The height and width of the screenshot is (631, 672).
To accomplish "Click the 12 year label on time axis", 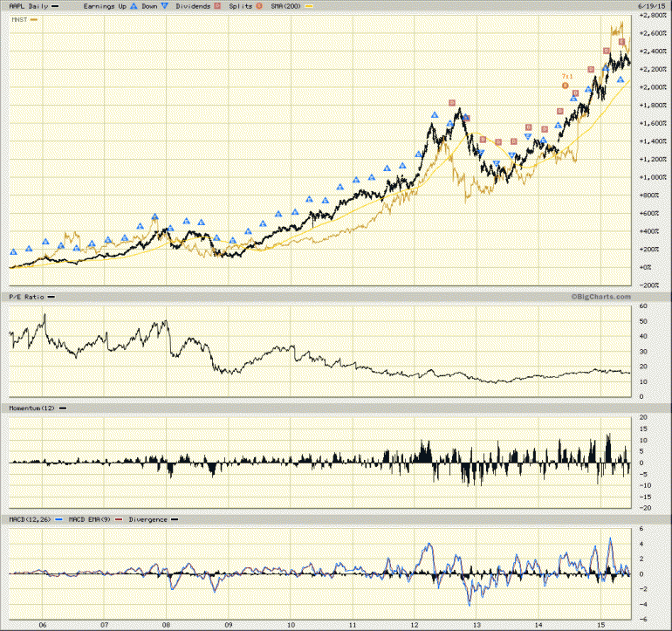I will 415,625.
